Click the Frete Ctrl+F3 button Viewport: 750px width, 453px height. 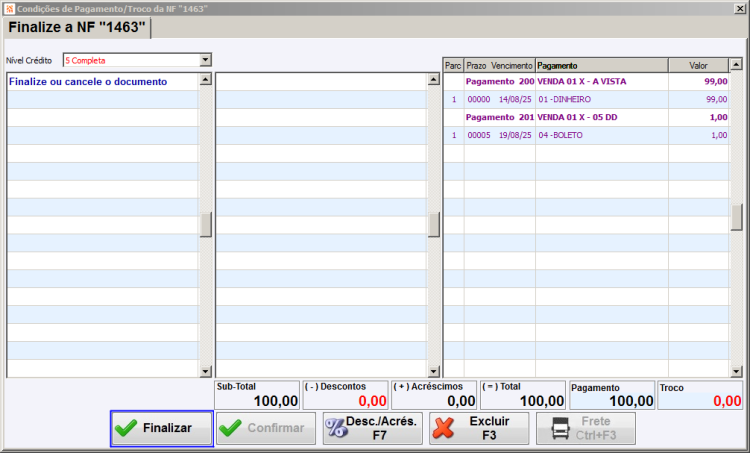click(x=586, y=428)
